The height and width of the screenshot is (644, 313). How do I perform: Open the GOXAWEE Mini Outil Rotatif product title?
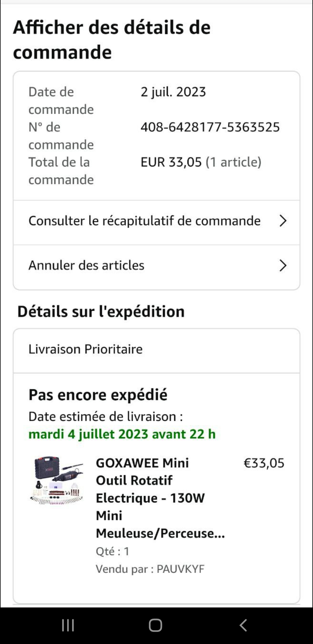(160, 498)
